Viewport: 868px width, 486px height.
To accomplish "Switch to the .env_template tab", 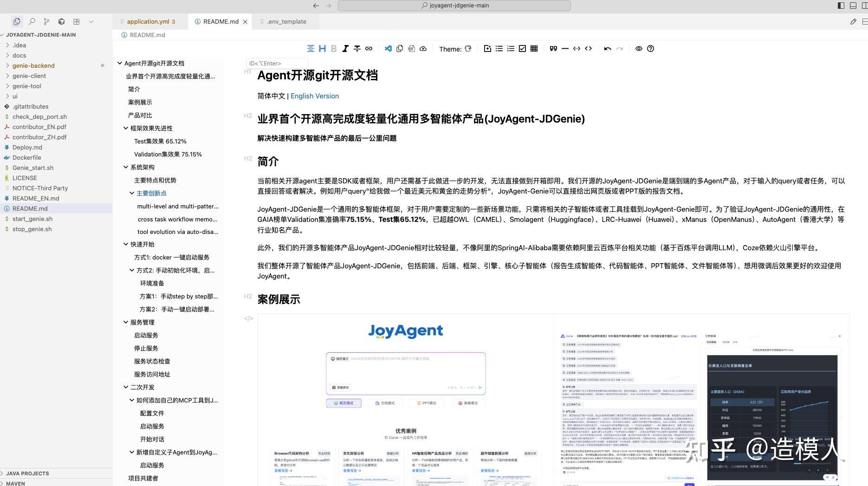I will point(286,21).
